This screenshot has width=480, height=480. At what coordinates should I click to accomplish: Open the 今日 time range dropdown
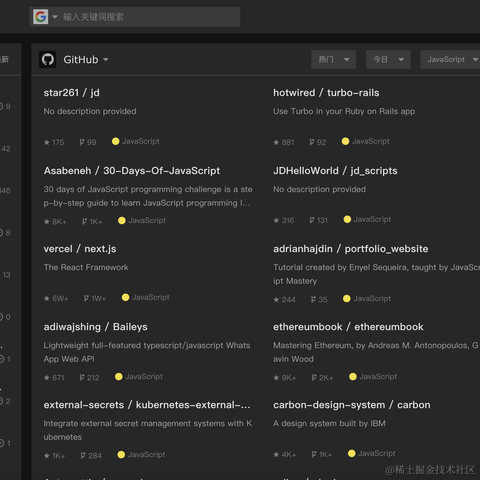(x=388, y=60)
